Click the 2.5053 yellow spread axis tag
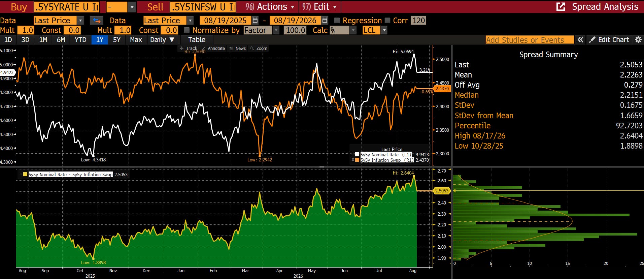Screen dimensions: 644x279 point(442,191)
